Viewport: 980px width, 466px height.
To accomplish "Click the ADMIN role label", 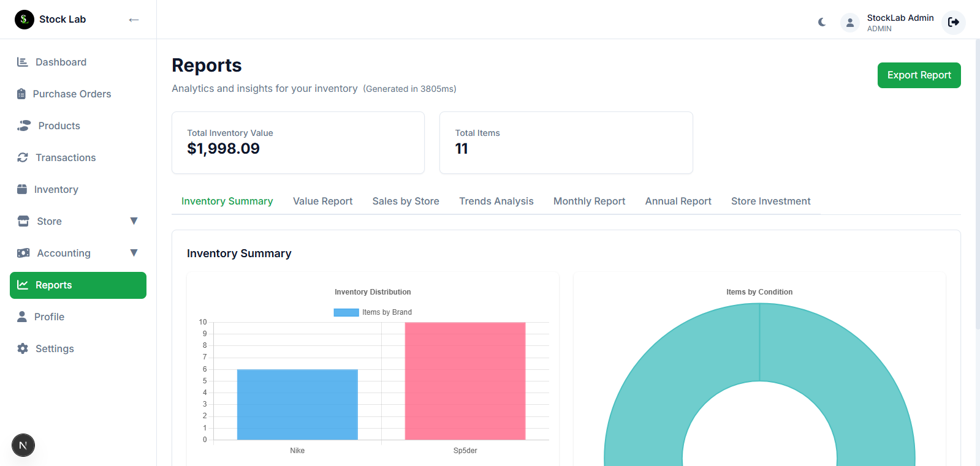I will pos(879,29).
